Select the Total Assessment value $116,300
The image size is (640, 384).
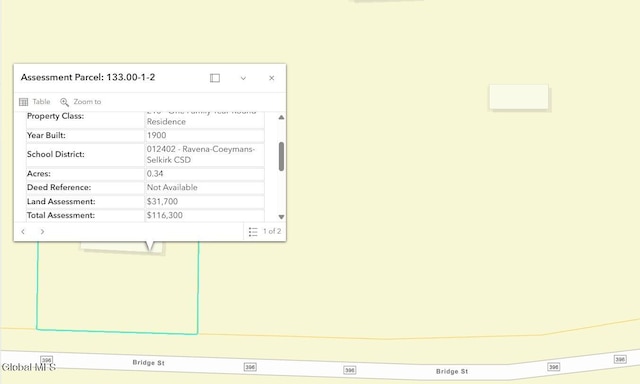(165, 215)
